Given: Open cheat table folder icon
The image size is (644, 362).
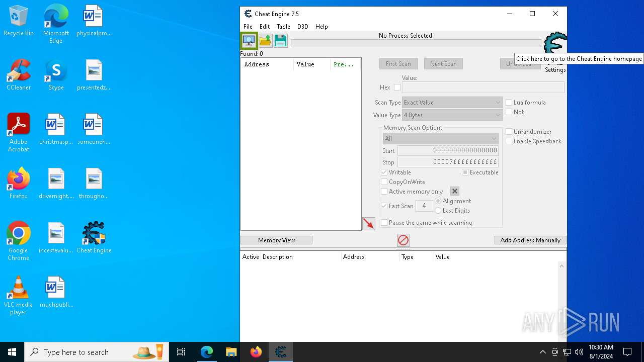Looking at the screenshot, I should tap(265, 41).
